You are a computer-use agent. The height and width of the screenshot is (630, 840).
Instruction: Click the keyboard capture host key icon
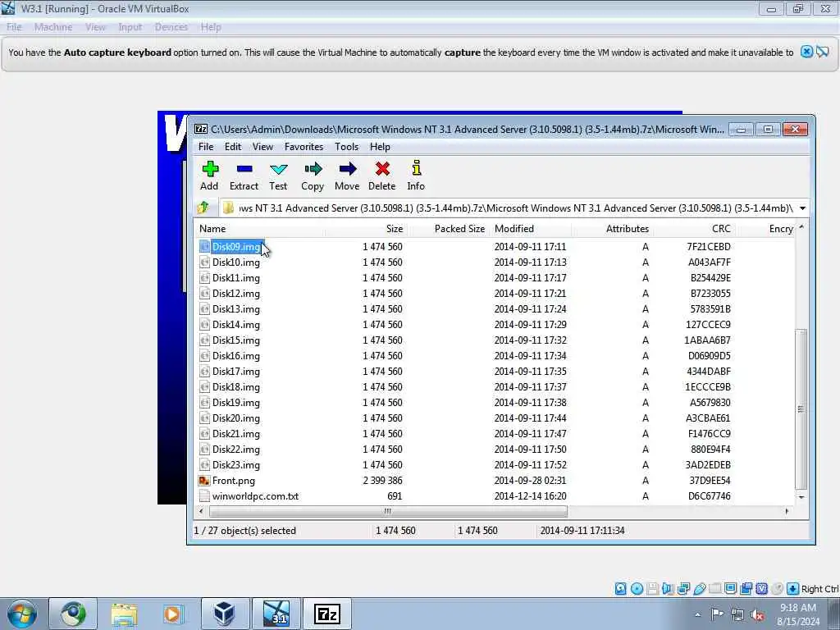point(793,589)
